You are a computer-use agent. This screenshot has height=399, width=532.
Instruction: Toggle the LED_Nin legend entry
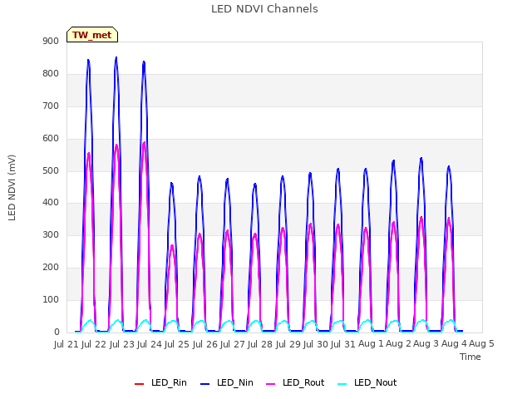pyautogui.click(x=227, y=383)
